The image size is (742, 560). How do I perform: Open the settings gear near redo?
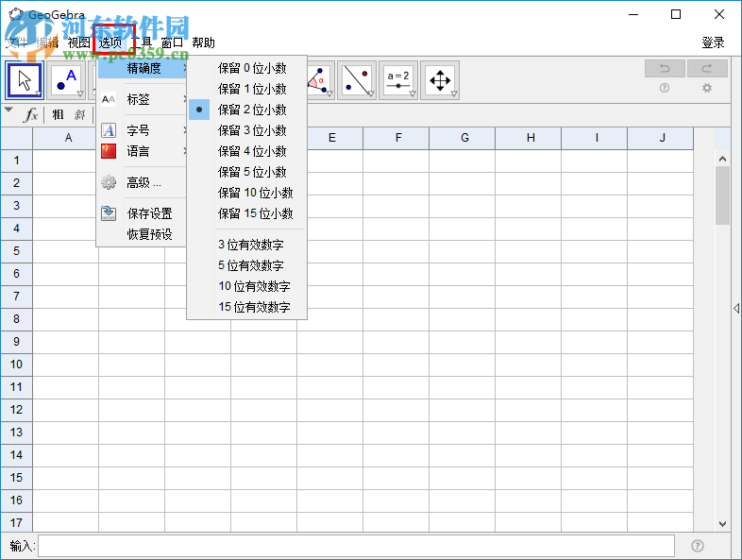tap(707, 88)
